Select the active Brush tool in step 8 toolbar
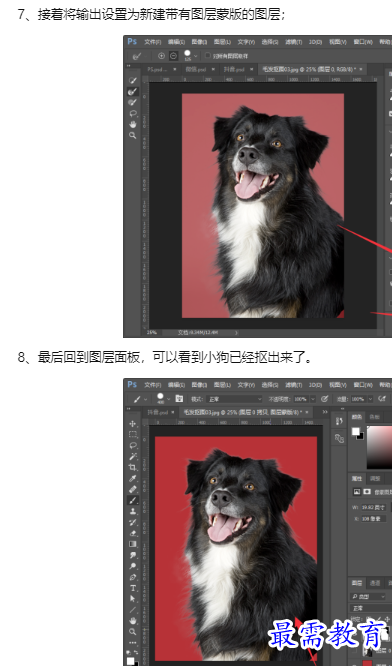The image size is (392, 666). [x=133, y=500]
